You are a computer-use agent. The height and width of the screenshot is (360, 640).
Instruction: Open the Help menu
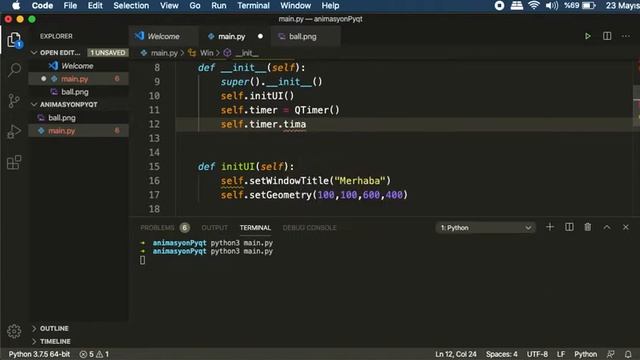point(330,6)
